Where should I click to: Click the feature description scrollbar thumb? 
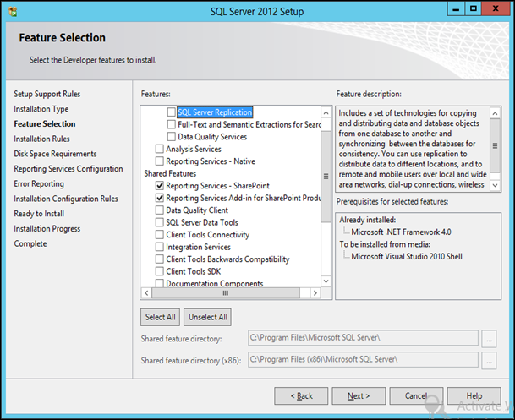(x=495, y=145)
